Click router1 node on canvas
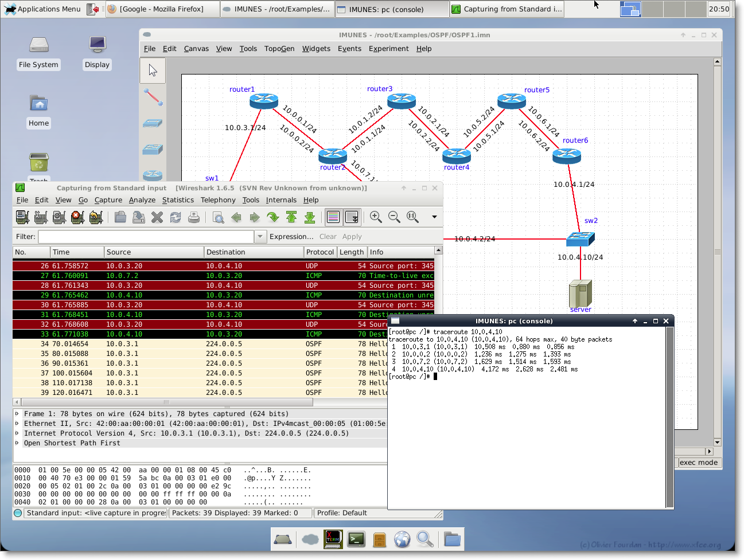Viewport: 744px width, 560px height. 264,101
